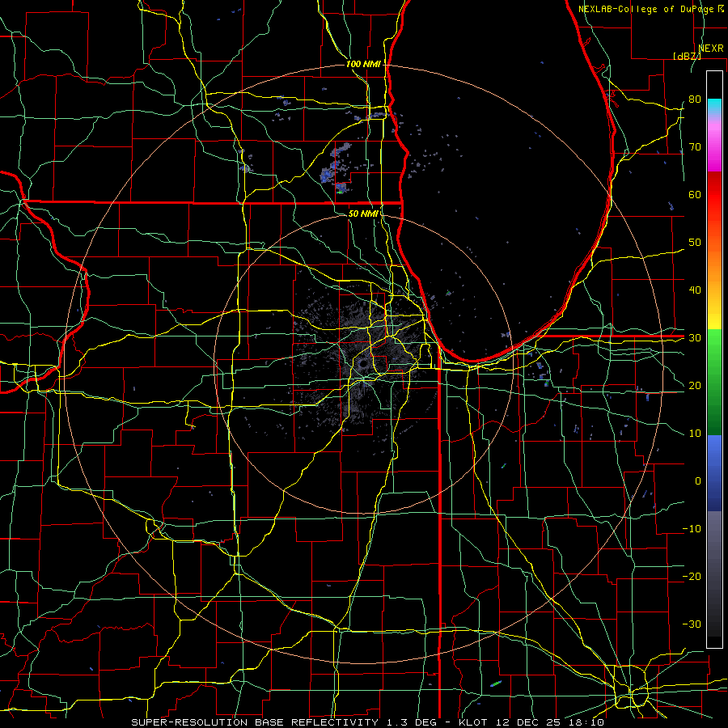
Task: Click the "[dBZ]" units label
Action: [687, 56]
